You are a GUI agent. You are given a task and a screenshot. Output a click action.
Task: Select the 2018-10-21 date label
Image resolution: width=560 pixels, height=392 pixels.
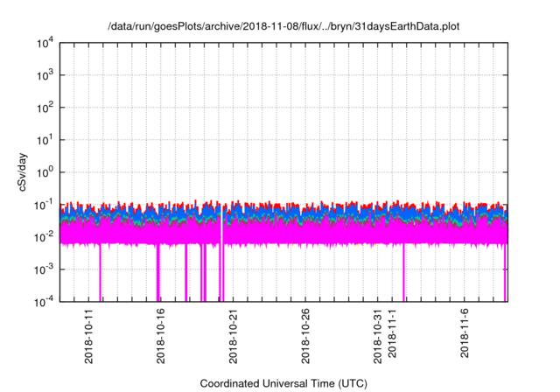(x=233, y=336)
